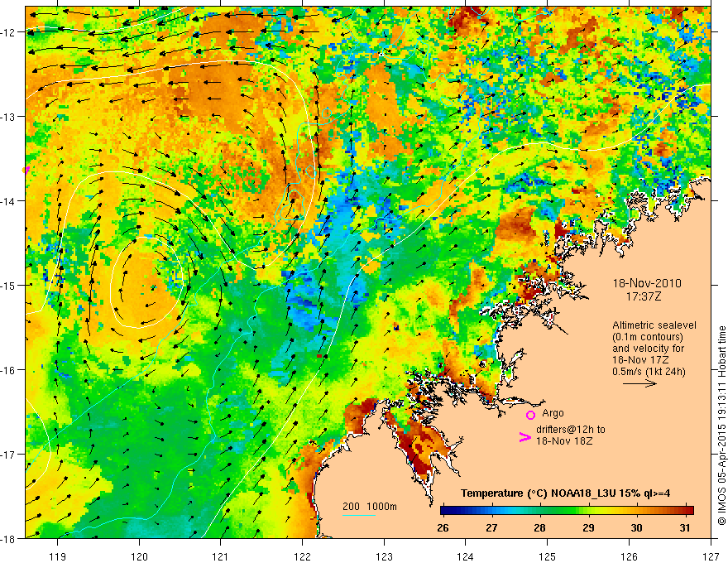Image resolution: width=728 pixels, height=563 pixels.
Task: Click the 'Argo' legend label
Action: tap(553, 413)
